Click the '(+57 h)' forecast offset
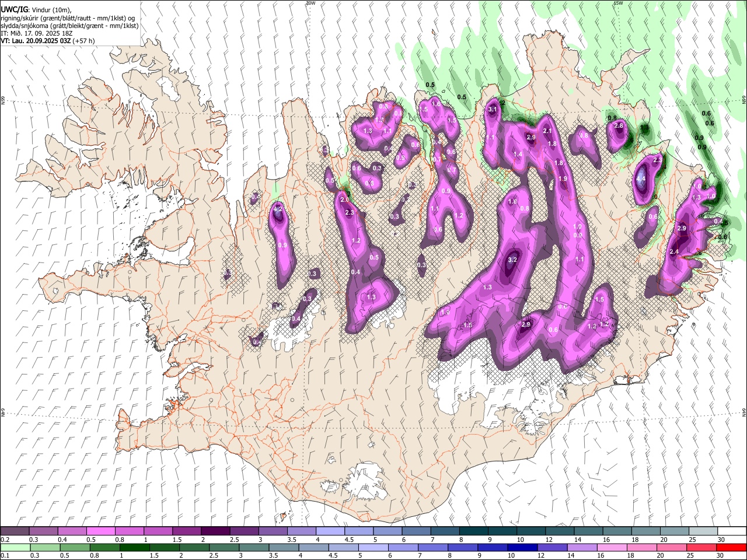This screenshot has height=560, width=747. 82,41
